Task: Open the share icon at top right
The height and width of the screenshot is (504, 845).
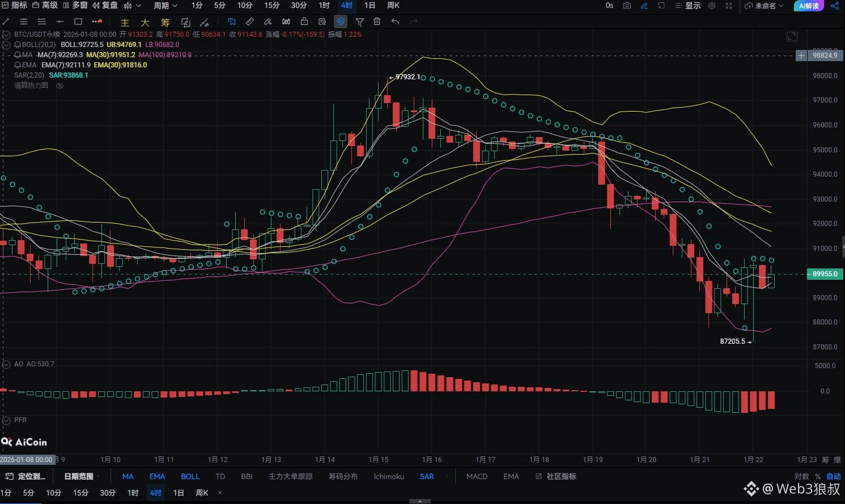Action: (834, 6)
